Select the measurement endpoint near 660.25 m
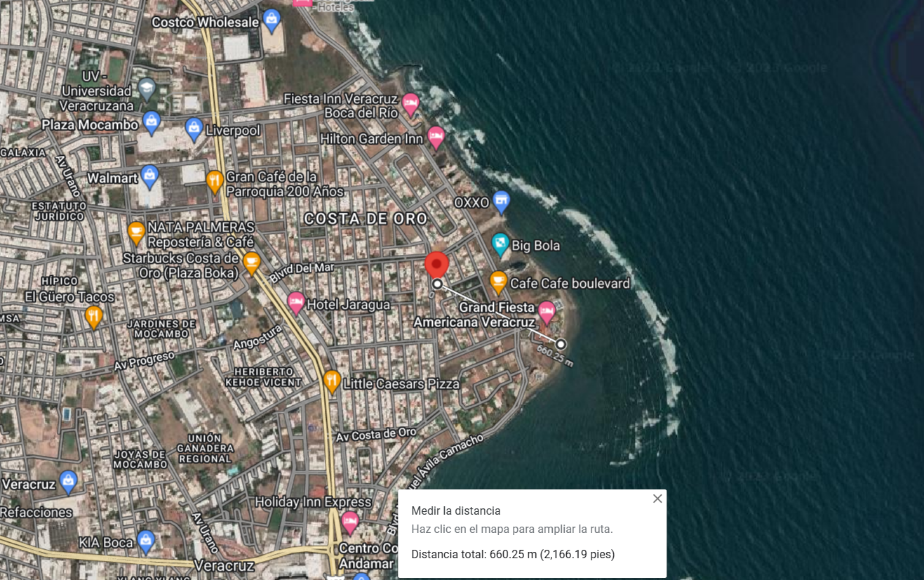Viewport: 924px width, 580px height. (x=561, y=344)
